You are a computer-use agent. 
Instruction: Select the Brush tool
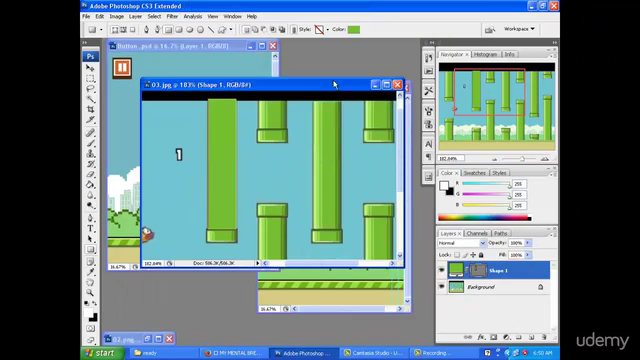pos(90,143)
